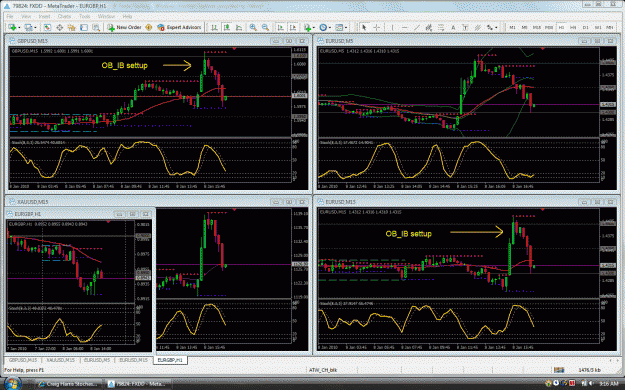The width and height of the screenshot is (625, 390).
Task: Toggle Chart Shift
Action: pos(293,28)
